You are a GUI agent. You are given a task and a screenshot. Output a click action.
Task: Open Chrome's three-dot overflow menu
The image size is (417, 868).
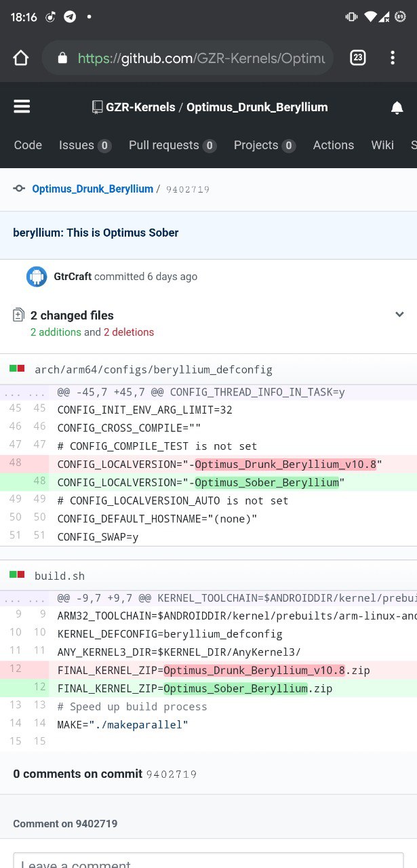[x=393, y=58]
